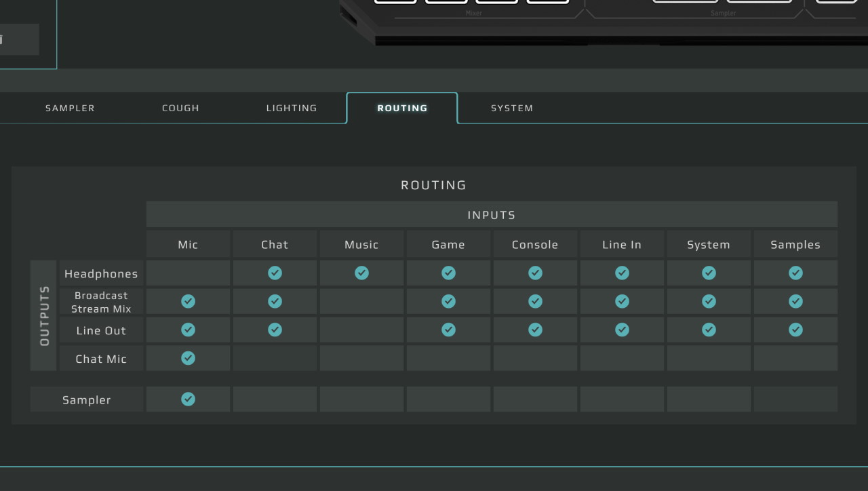
Task: Uncheck Music routing to Headphones
Action: pos(361,273)
